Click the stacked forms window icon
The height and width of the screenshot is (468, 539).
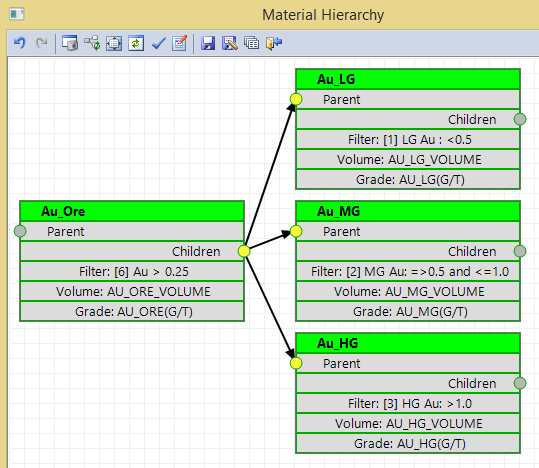pos(252,43)
